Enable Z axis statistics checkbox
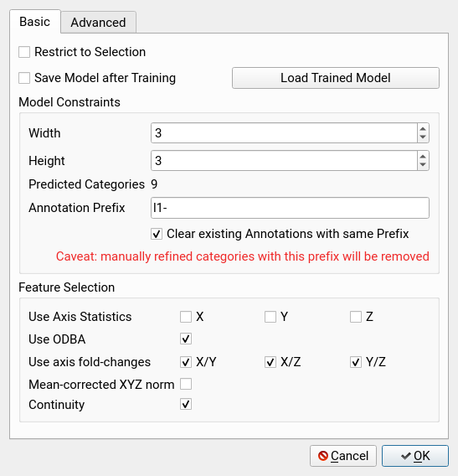Screen dimensions: 458x476 click(356, 317)
